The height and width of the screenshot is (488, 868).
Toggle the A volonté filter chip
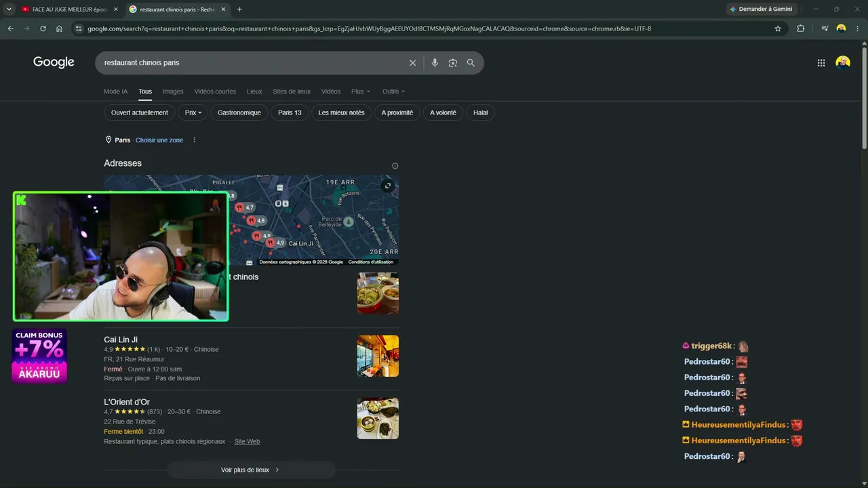click(443, 113)
